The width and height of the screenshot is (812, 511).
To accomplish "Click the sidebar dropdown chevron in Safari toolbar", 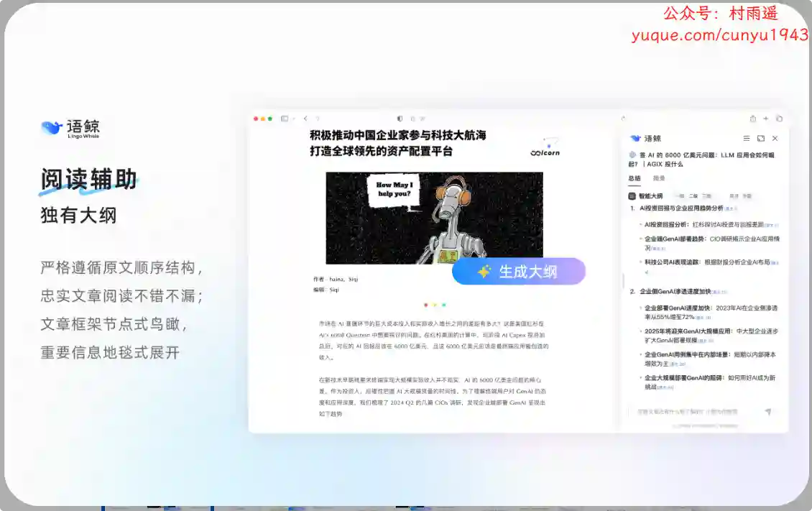I will (294, 119).
